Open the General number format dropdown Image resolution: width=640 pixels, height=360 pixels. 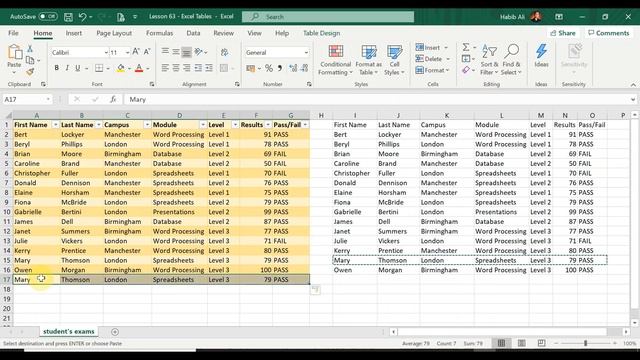tap(306, 53)
